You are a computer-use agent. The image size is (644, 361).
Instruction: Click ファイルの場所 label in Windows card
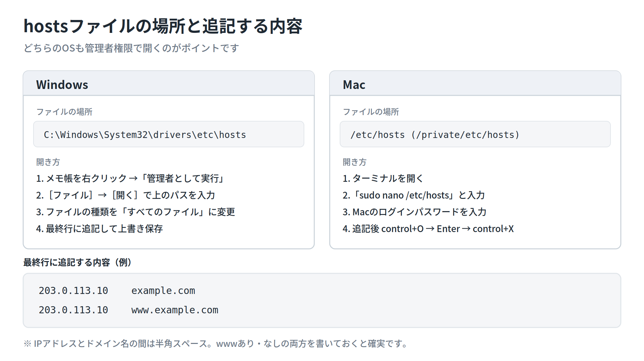(64, 112)
